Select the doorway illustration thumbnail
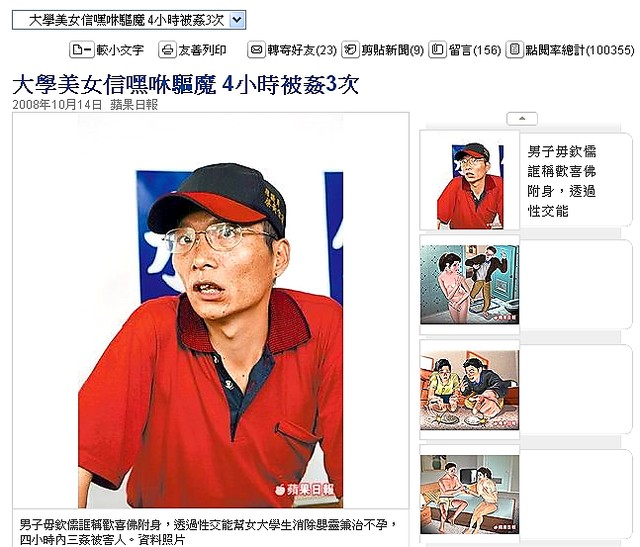 click(x=469, y=285)
